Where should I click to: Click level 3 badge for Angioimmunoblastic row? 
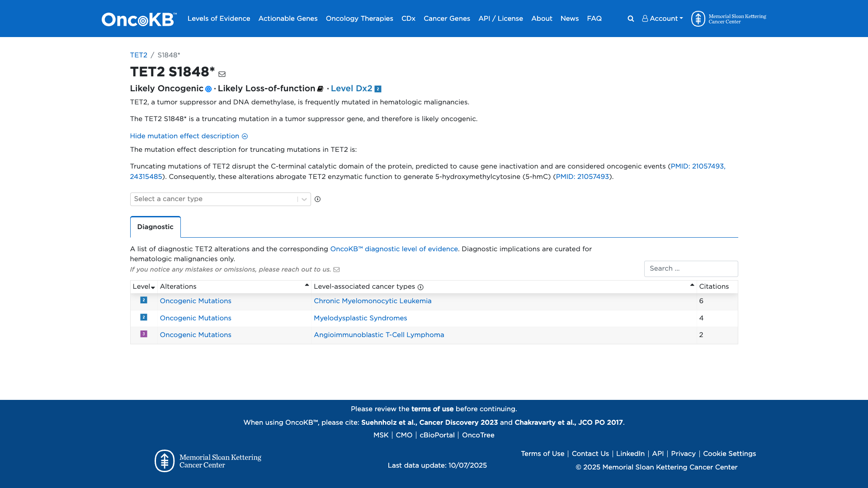(x=144, y=334)
